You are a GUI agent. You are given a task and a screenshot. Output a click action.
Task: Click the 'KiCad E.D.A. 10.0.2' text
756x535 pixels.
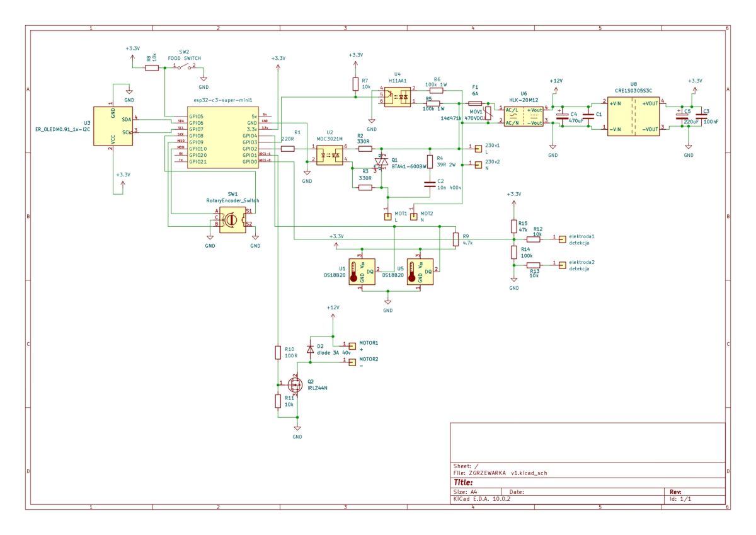(481, 498)
